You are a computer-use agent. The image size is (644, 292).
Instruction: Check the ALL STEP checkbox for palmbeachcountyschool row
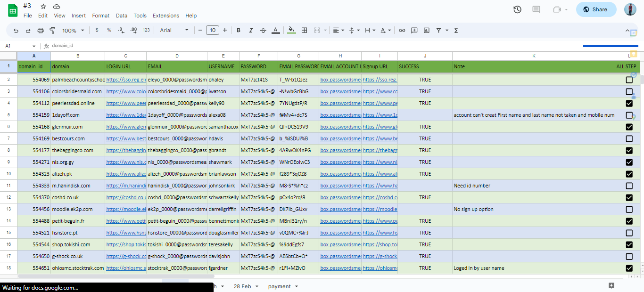click(x=629, y=80)
